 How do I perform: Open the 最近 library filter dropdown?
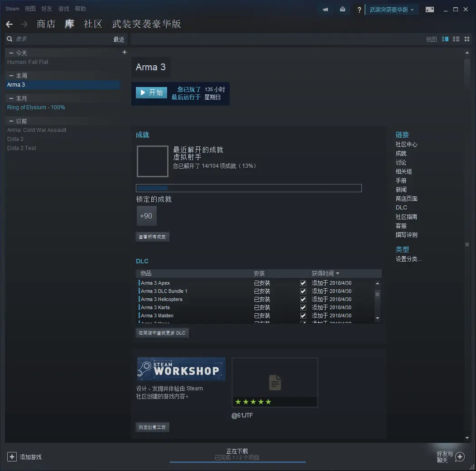coord(119,39)
